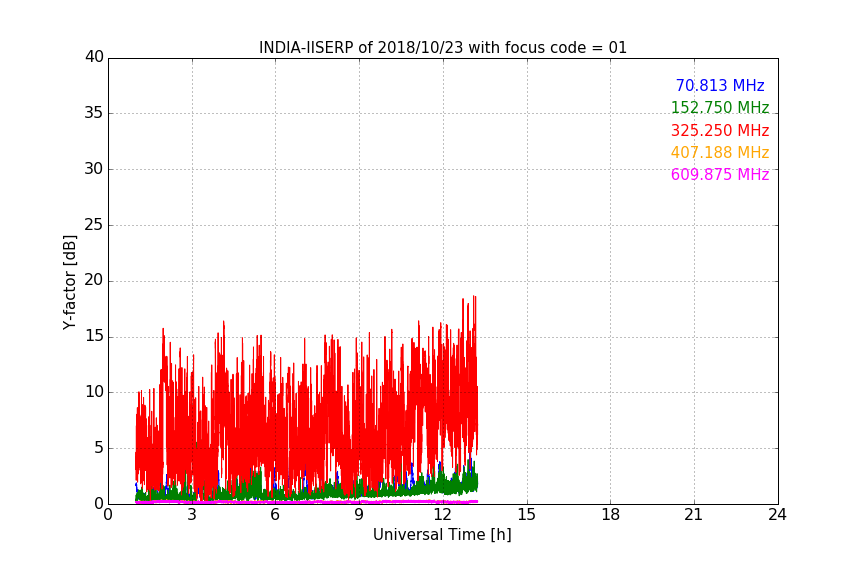
Task: Click the x-axis tick value 15
Action: pos(526,515)
